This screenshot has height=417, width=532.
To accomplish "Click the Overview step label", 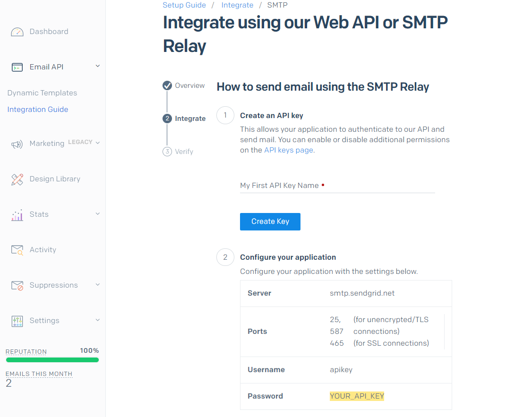I will click(189, 85).
